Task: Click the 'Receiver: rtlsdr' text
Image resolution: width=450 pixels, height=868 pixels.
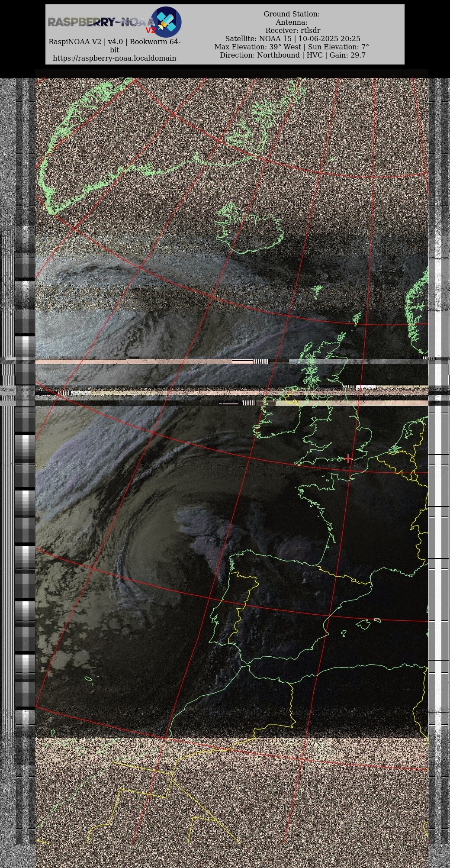Action: pos(293,31)
